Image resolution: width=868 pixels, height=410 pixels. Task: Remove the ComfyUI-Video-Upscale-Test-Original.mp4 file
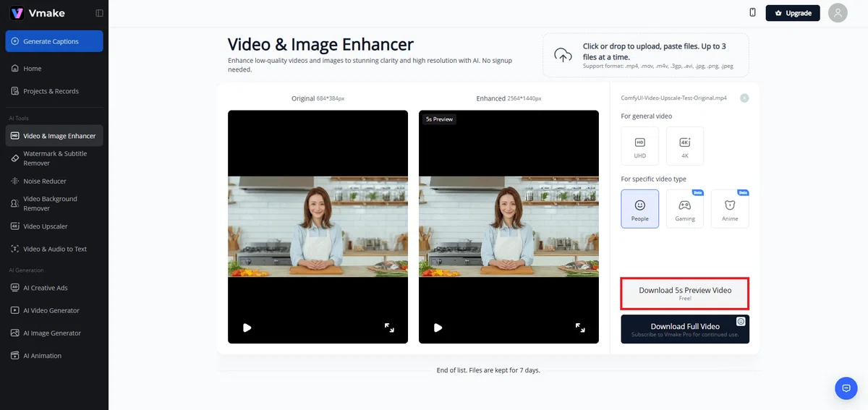(x=744, y=98)
